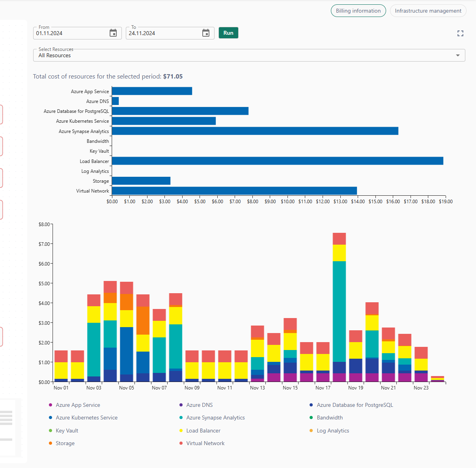Toggle Load Balancer legend entry
Screen dimensions: 476x468
(x=200, y=431)
